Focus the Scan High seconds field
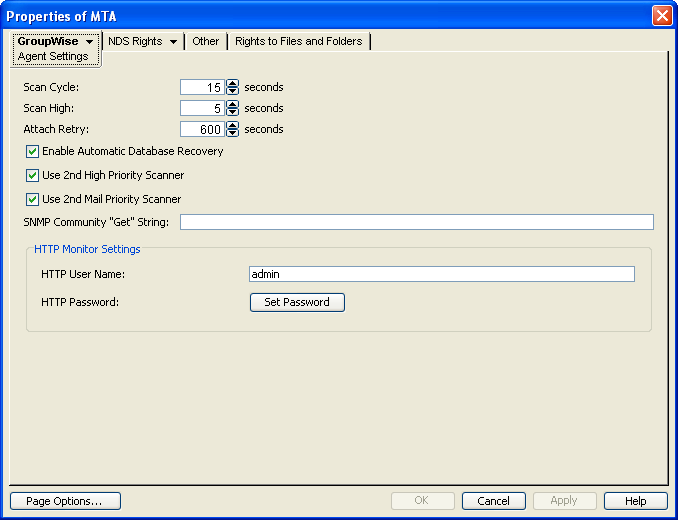This screenshot has width=678, height=520. point(202,108)
